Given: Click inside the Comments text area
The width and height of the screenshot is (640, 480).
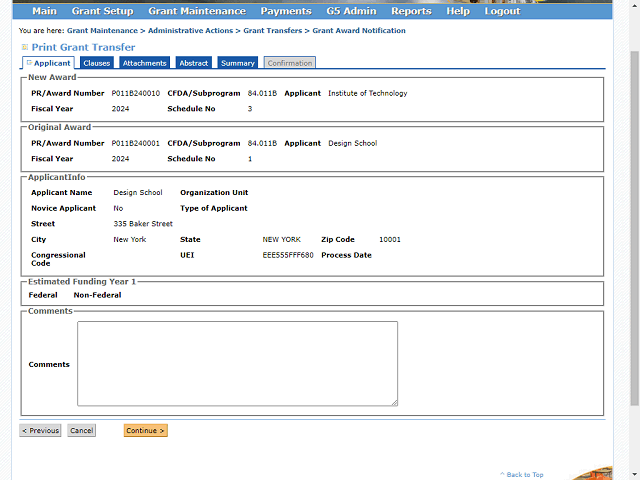Looking at the screenshot, I should point(238,364).
